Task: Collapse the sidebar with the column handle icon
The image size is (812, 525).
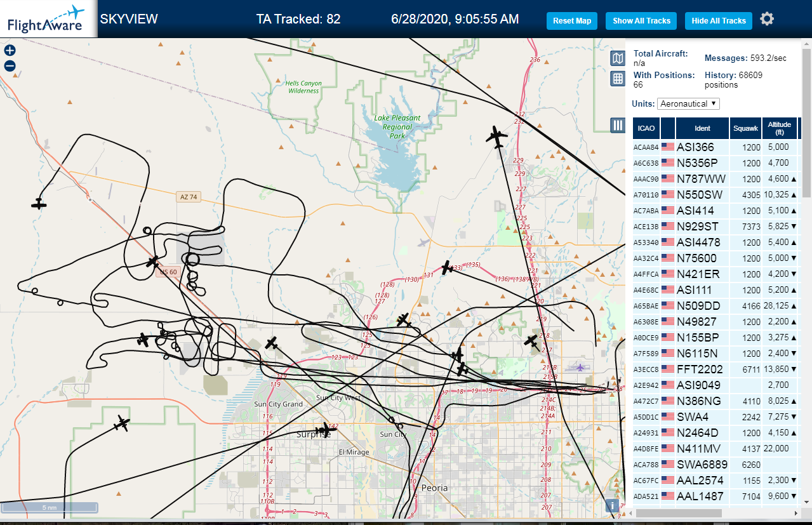Action: click(x=618, y=125)
